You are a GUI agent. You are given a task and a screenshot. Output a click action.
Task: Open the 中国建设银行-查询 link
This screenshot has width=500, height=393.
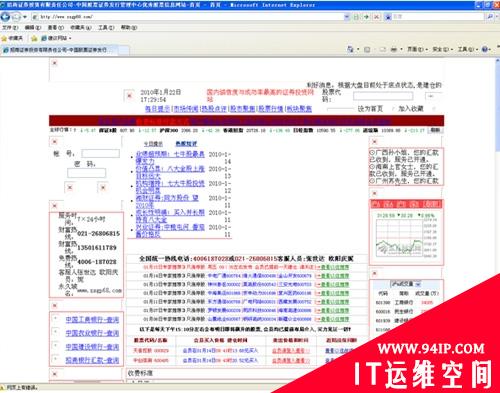(x=92, y=347)
